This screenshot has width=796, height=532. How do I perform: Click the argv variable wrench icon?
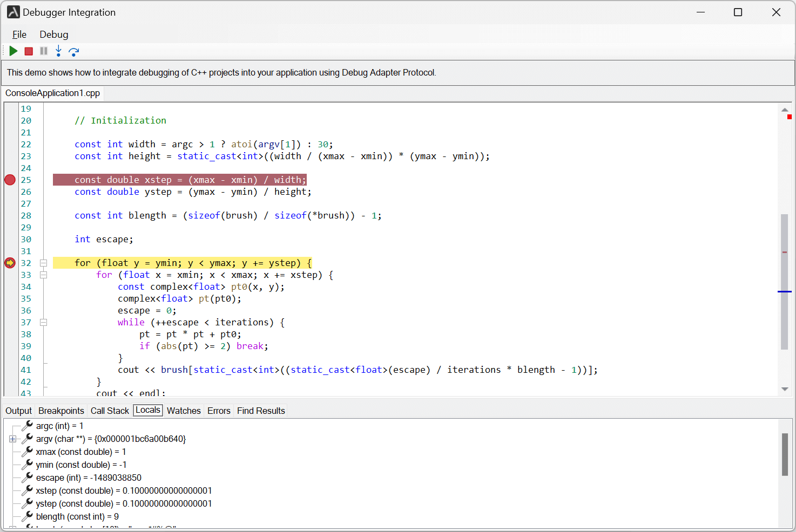pos(28,439)
